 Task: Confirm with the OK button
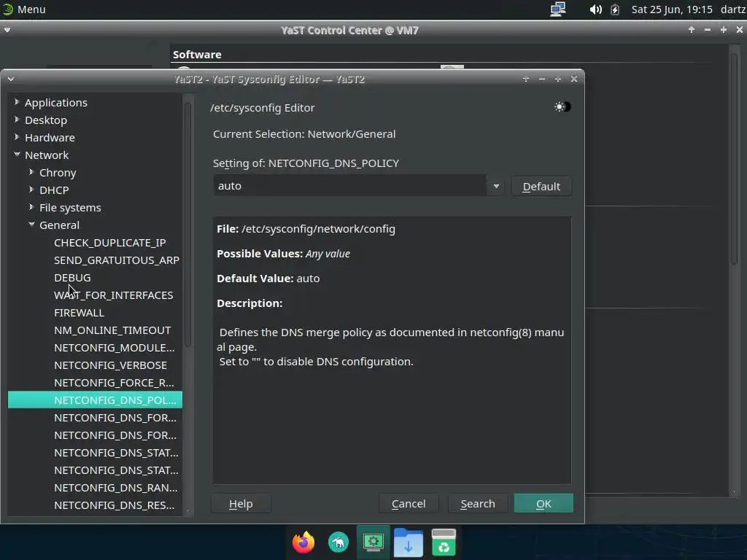(x=543, y=504)
